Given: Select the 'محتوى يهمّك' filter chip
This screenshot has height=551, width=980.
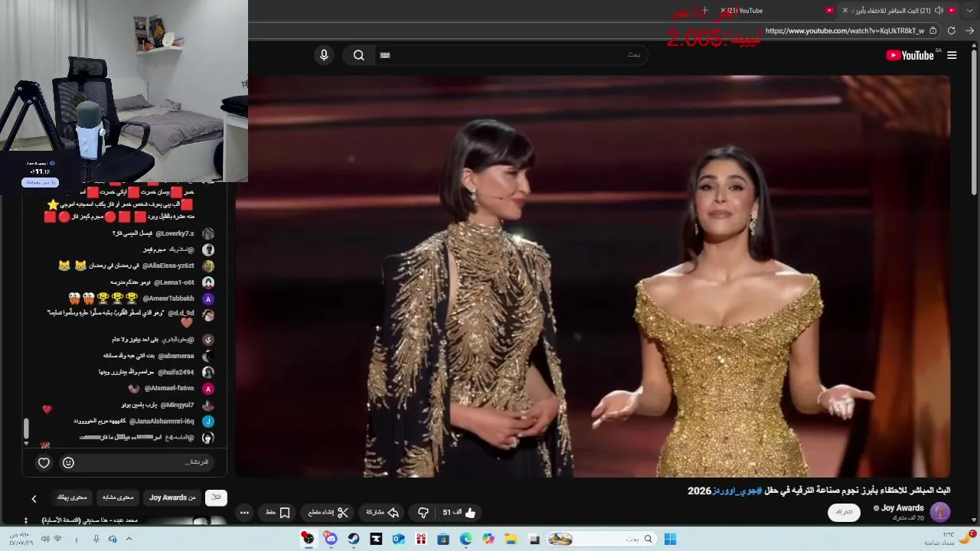Looking at the screenshot, I should 72,497.
